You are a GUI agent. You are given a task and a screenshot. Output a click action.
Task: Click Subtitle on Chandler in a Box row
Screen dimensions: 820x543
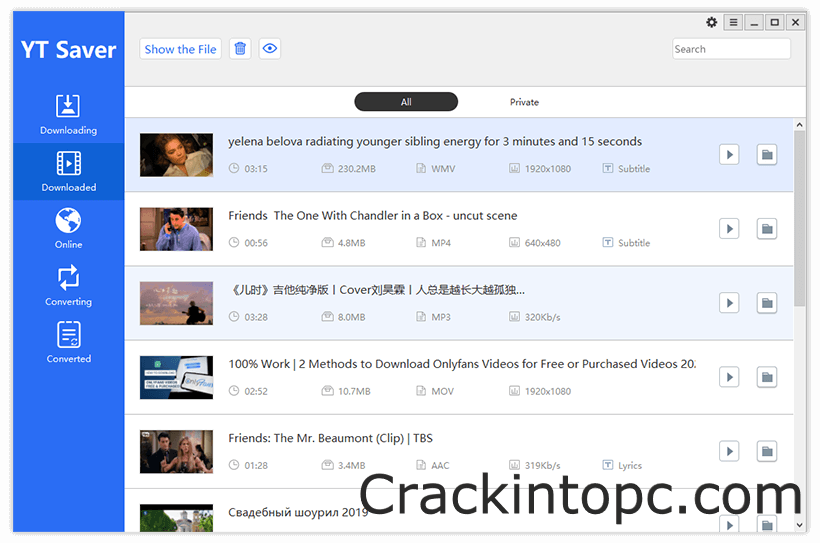[x=627, y=243]
